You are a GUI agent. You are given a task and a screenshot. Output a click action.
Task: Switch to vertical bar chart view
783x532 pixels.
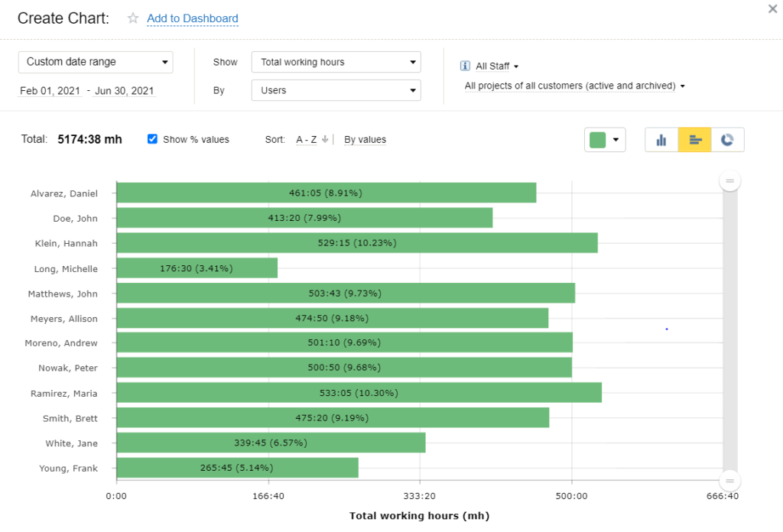661,140
